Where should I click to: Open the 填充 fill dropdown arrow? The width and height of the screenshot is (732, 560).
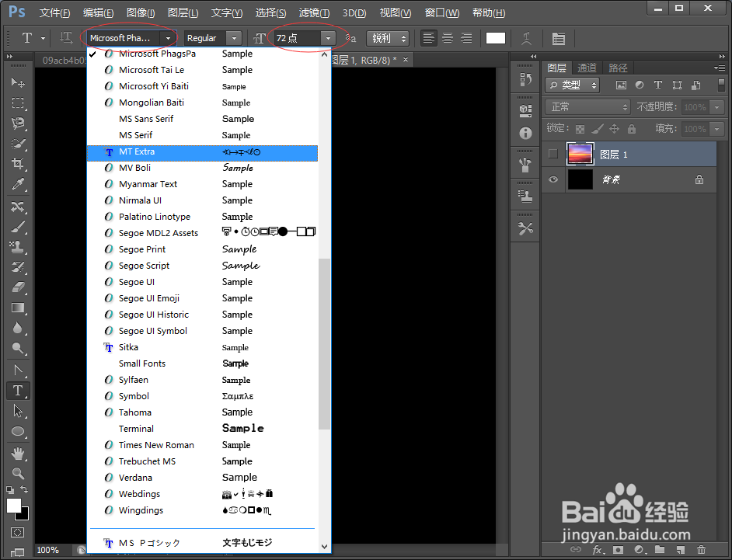click(717, 129)
